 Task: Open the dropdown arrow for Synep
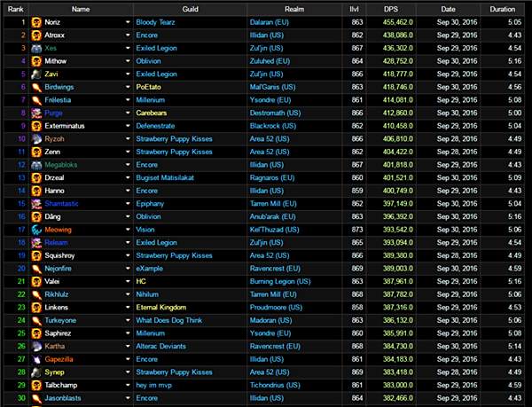click(128, 372)
